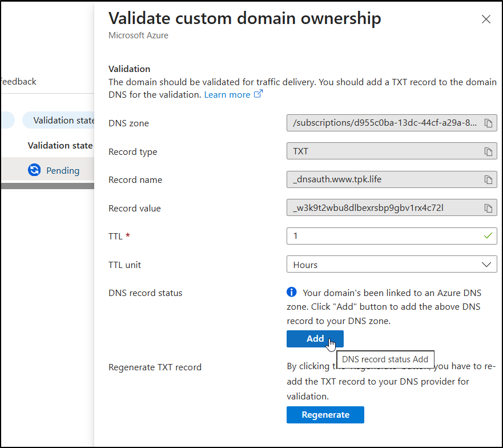Close the Validate custom domain ownership panel
The width and height of the screenshot is (503, 448).
click(486, 19)
